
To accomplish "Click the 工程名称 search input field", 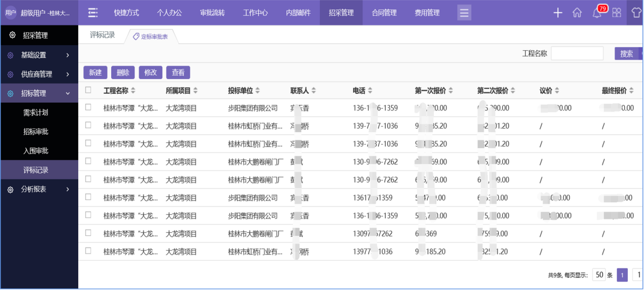I will pyautogui.click(x=577, y=54).
